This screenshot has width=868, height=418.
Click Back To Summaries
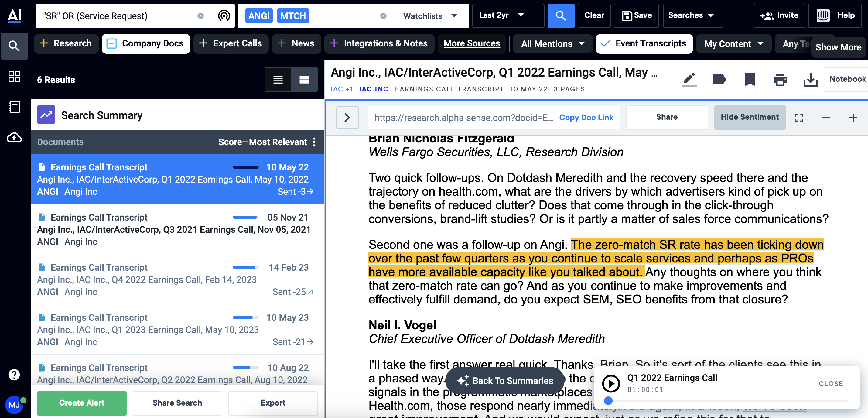(505, 381)
